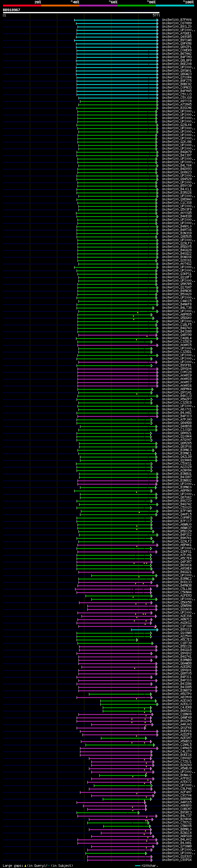Open UniRef100_A9TYI8 hit
Screen dimensions: 197x868
tap(177, 101)
